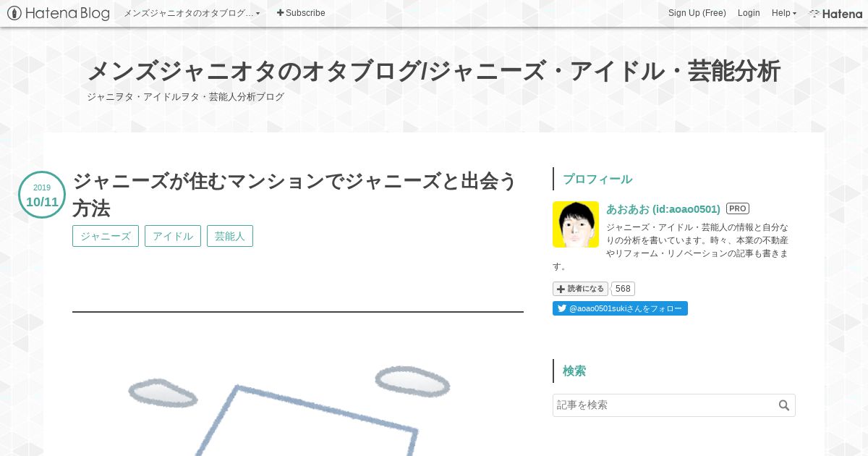Open the PRO badge next to the profile
868x456 pixels.
[738, 208]
